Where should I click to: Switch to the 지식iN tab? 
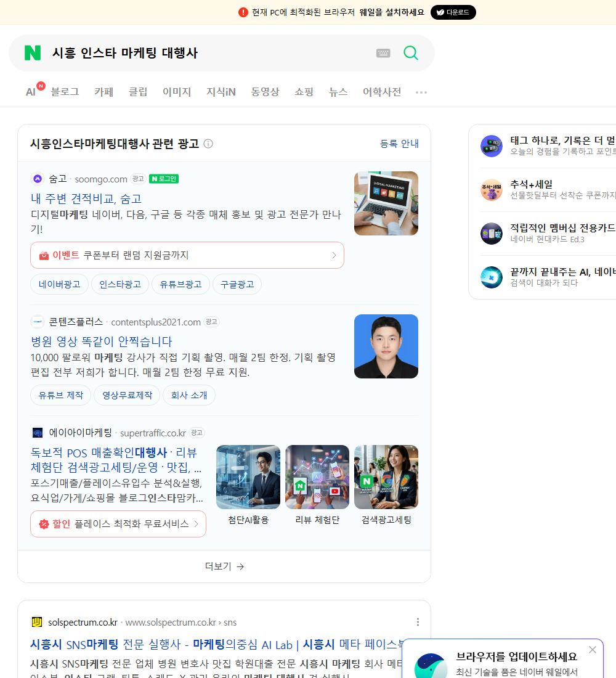pyautogui.click(x=221, y=92)
